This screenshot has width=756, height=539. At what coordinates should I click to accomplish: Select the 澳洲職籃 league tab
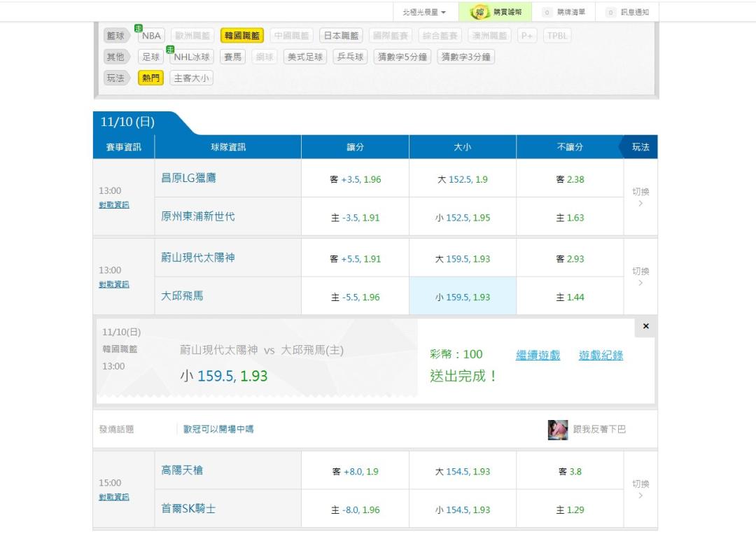tap(489, 36)
